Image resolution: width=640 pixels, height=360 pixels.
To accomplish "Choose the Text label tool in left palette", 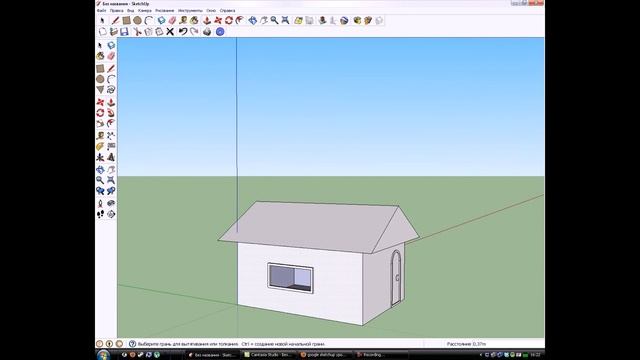I will [x=111, y=146].
